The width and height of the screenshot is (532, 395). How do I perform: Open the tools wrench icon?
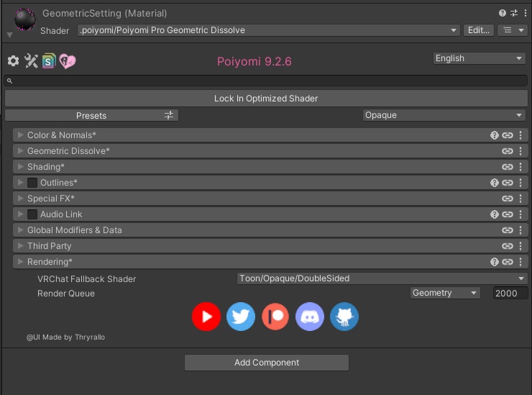click(x=31, y=61)
